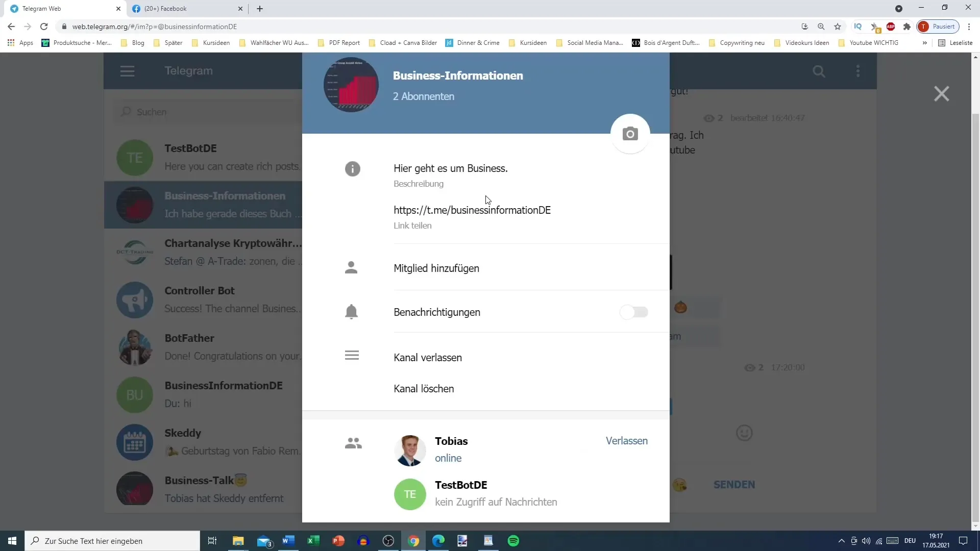Open the Pausiert profile button
Screen dimensions: 980x551
tap(938, 27)
